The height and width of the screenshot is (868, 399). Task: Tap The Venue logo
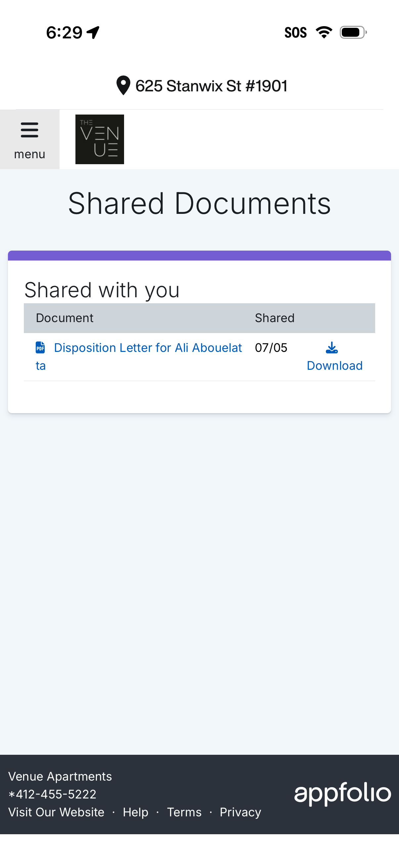tap(100, 139)
